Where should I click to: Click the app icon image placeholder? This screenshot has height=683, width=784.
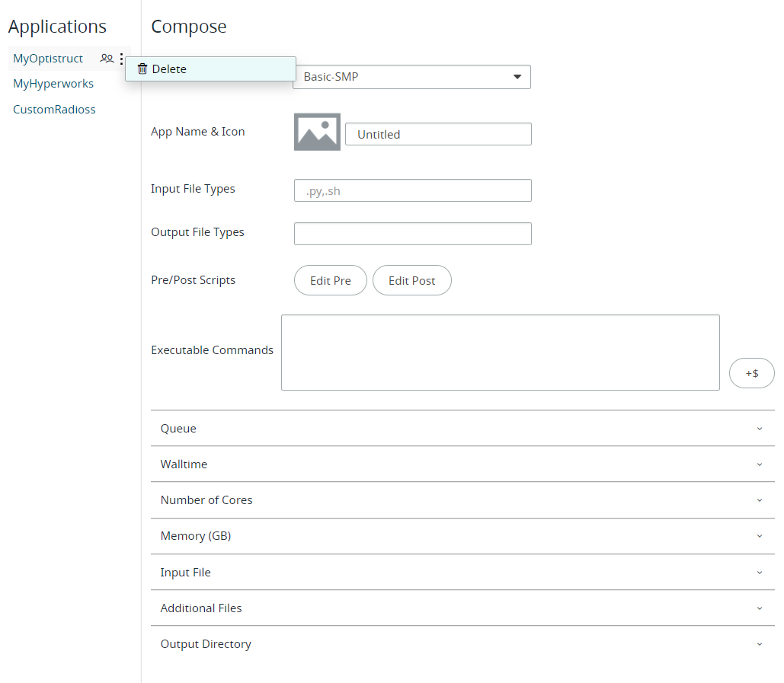click(317, 132)
